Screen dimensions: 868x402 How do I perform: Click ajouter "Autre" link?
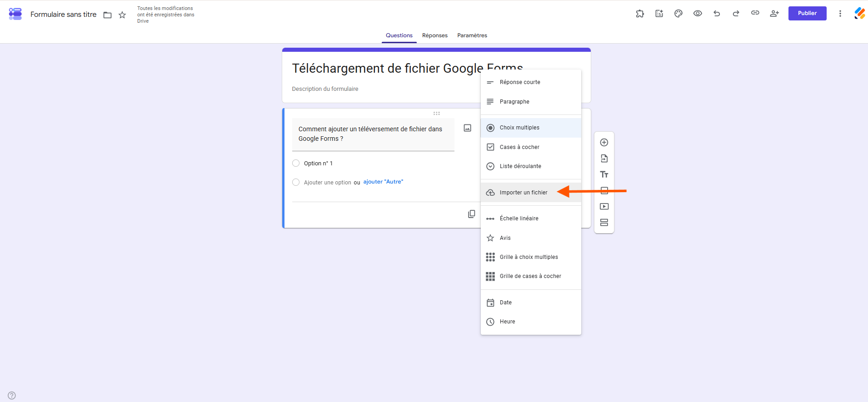point(383,182)
